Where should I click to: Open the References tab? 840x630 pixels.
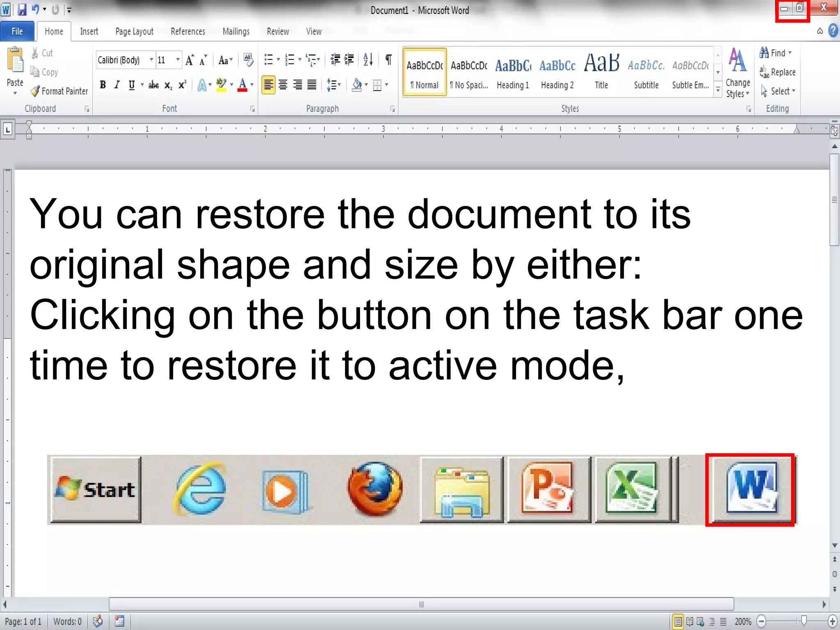pos(188,31)
